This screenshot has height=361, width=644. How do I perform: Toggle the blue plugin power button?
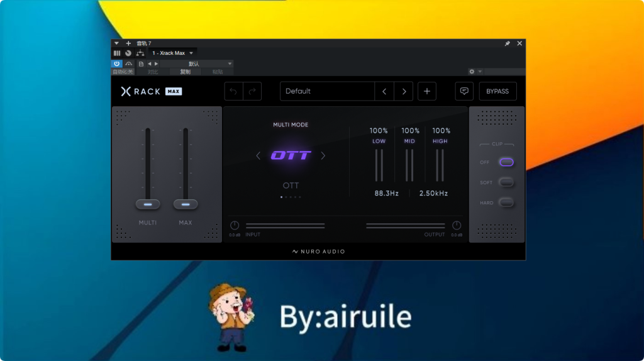click(x=116, y=64)
